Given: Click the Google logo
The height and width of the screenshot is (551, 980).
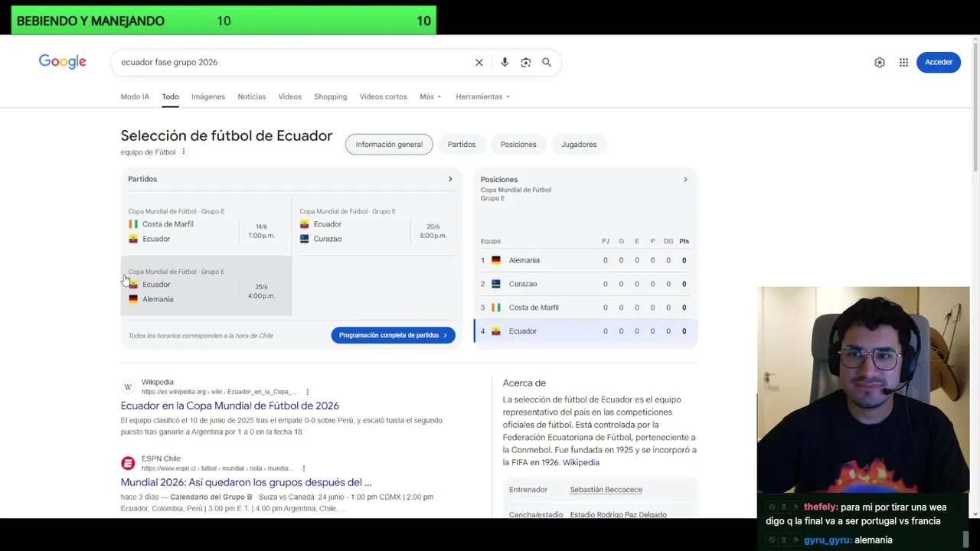Looking at the screenshot, I should point(62,62).
